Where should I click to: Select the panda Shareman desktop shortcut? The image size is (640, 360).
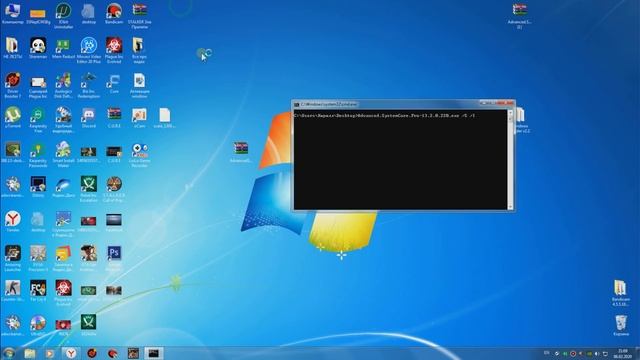tap(38, 48)
